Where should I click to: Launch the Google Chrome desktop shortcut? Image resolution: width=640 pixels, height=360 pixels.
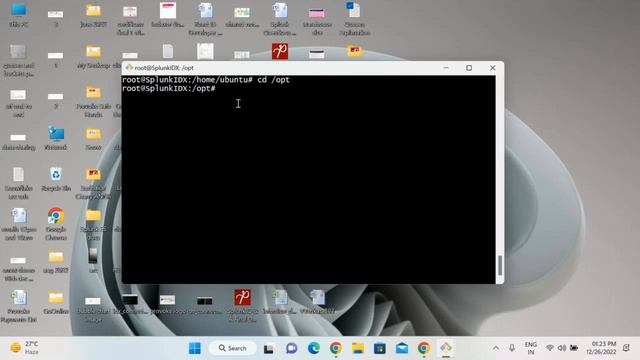coord(56,224)
